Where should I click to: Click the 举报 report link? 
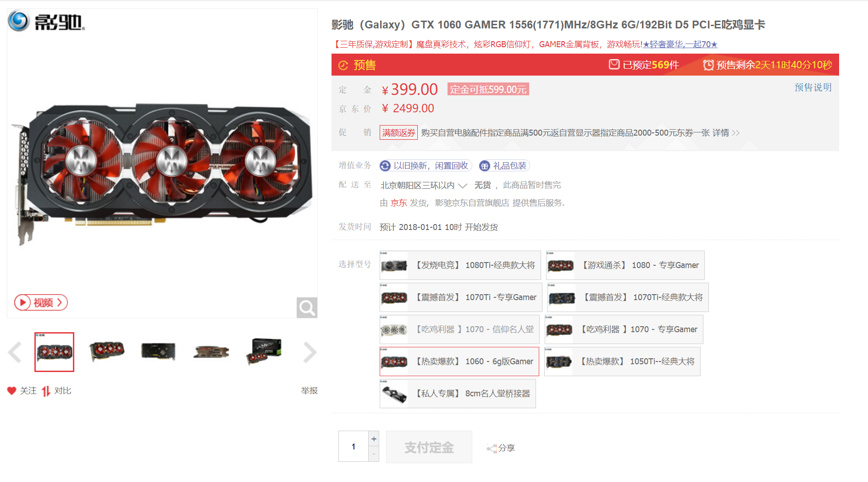[309, 391]
